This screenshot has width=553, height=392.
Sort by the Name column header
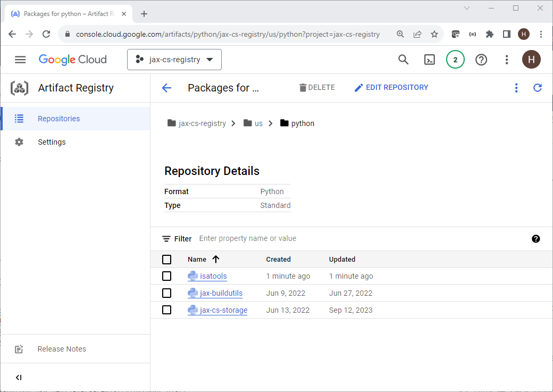pyautogui.click(x=197, y=260)
